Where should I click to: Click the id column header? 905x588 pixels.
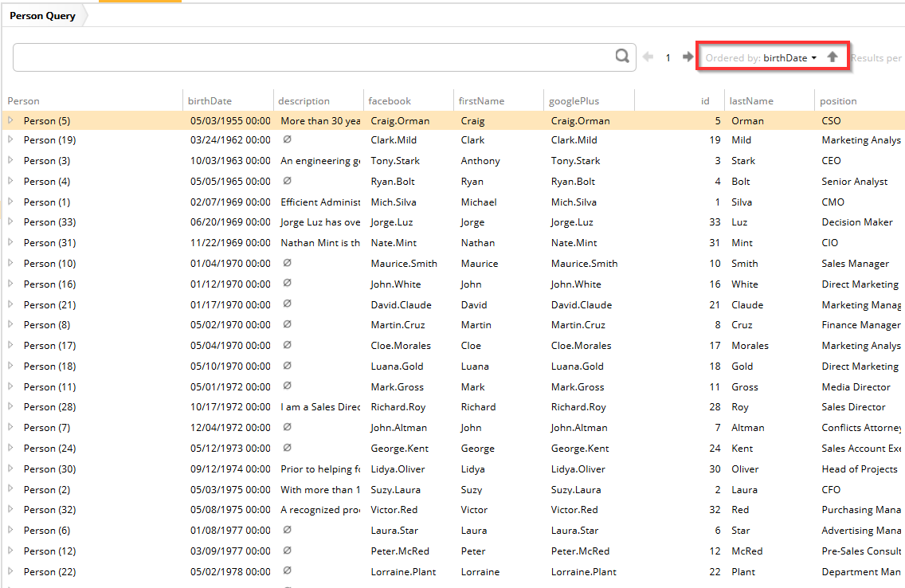click(x=704, y=101)
